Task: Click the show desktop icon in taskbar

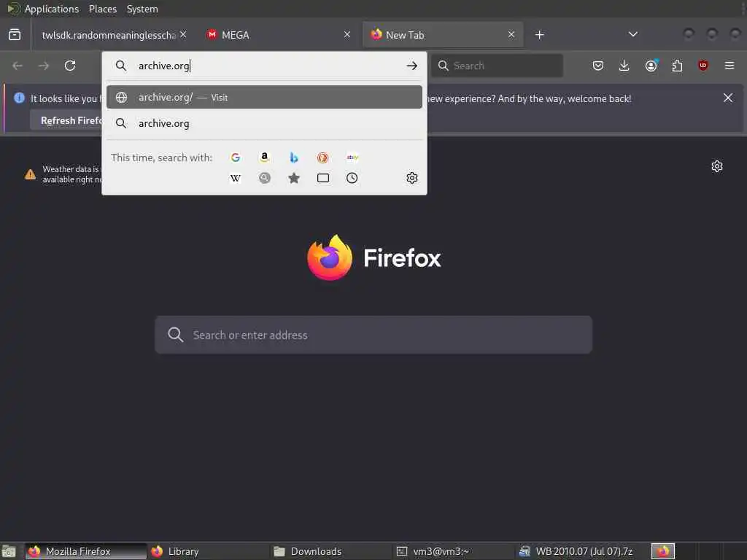Action: point(9,552)
